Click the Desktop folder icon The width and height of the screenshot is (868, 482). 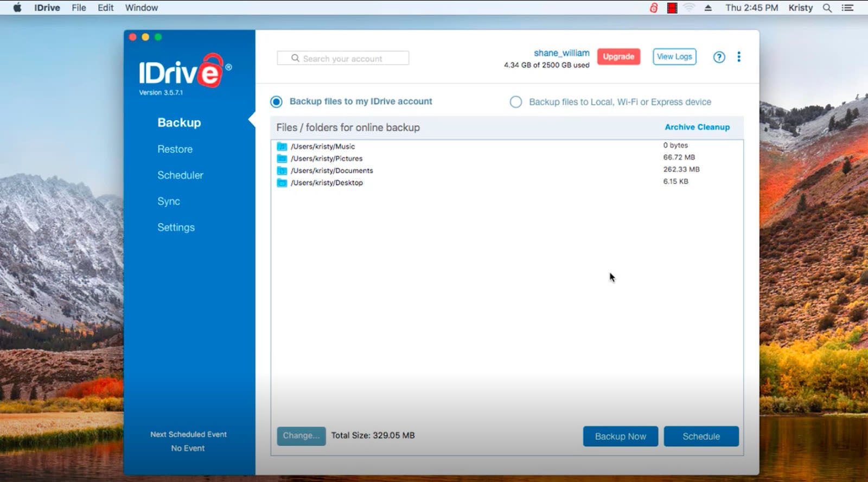[x=282, y=182]
